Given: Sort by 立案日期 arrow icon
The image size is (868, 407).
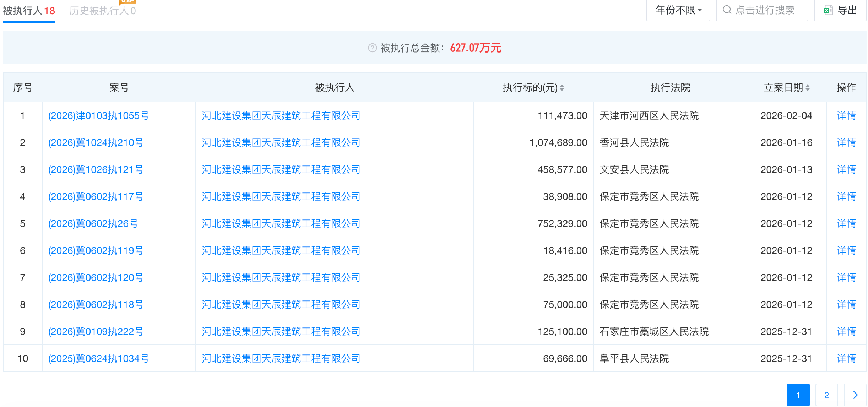Looking at the screenshot, I should tap(808, 88).
